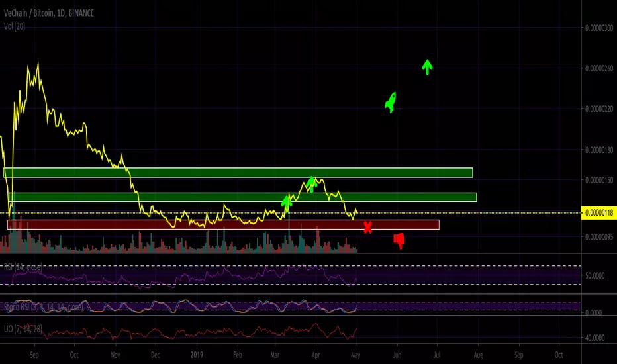Click the 0.00000150 price axis label
Viewport: 617px width, 364px height.
tap(599, 180)
